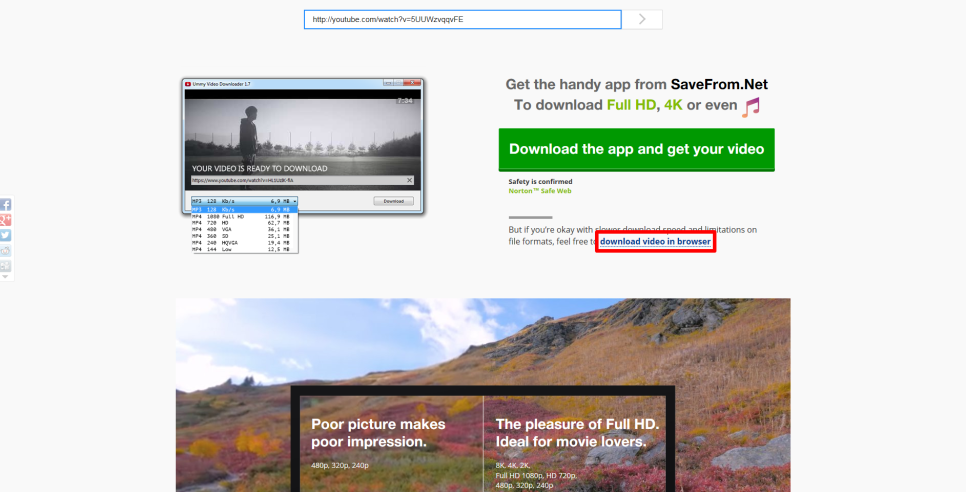Image resolution: width=966 pixels, height=492 pixels.
Task: Click the Poor picture makes poor impression caption
Action: (378, 433)
